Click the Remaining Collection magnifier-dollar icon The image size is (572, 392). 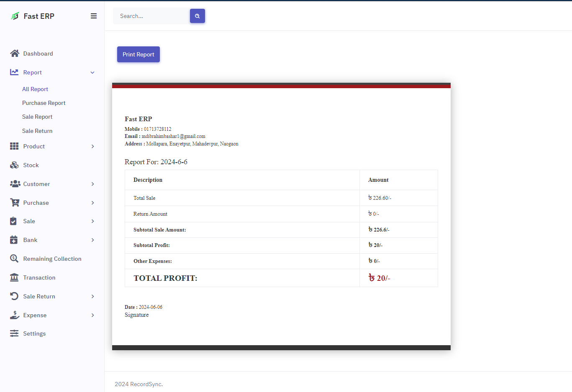pyautogui.click(x=14, y=259)
